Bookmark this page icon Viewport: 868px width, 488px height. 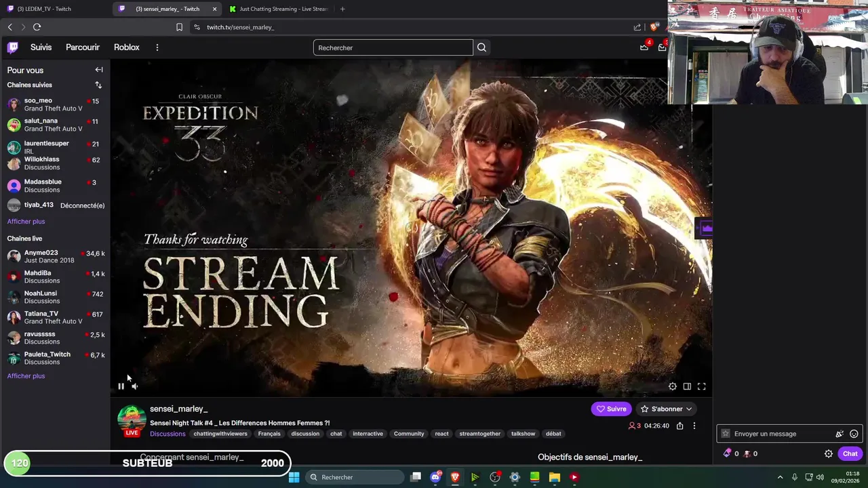tap(179, 27)
